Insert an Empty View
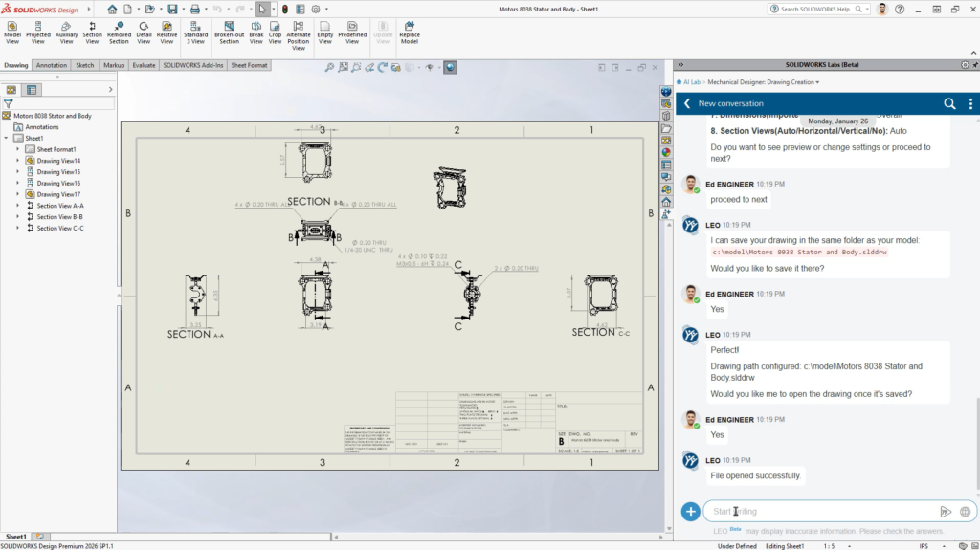The width and height of the screenshot is (980, 550). click(x=325, y=33)
